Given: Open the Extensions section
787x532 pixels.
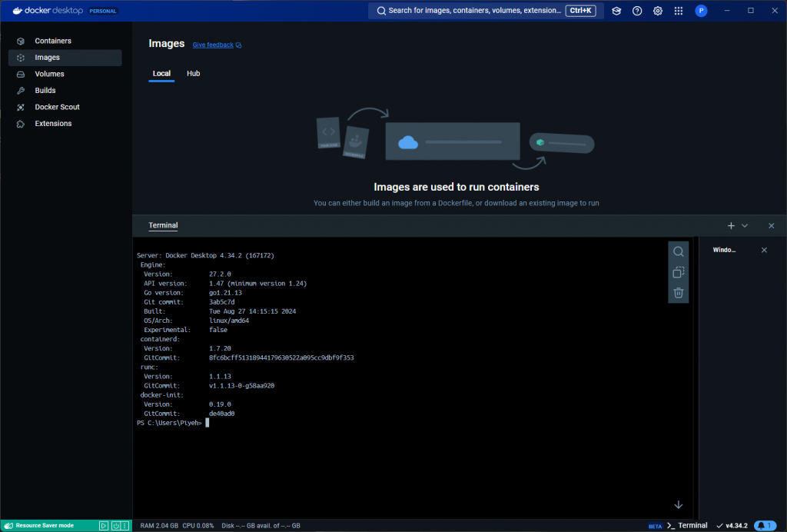Looking at the screenshot, I should point(65,124).
